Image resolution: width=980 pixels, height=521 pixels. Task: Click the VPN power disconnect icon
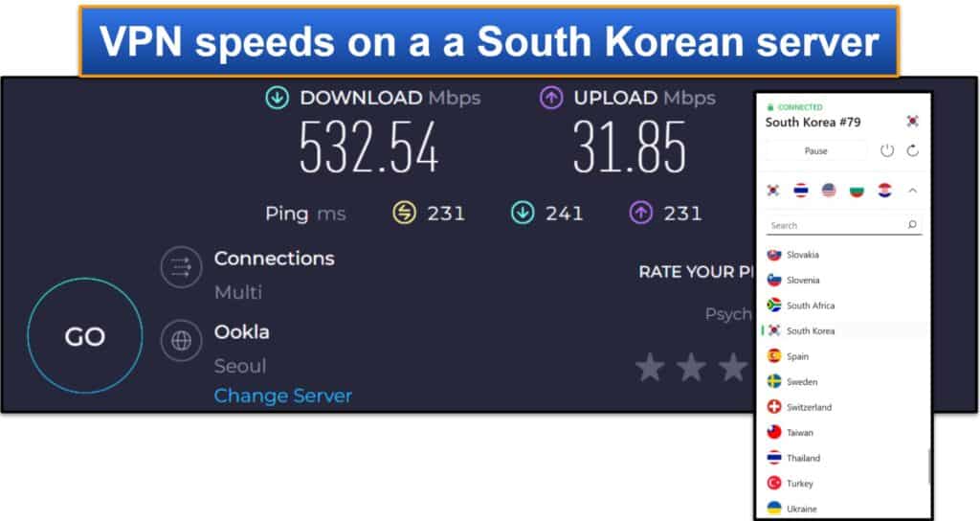[887, 150]
